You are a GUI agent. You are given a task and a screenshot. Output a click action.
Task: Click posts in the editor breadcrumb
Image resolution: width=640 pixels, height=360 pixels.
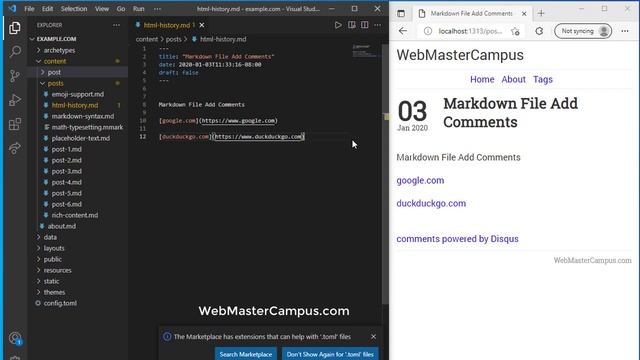tap(173, 40)
